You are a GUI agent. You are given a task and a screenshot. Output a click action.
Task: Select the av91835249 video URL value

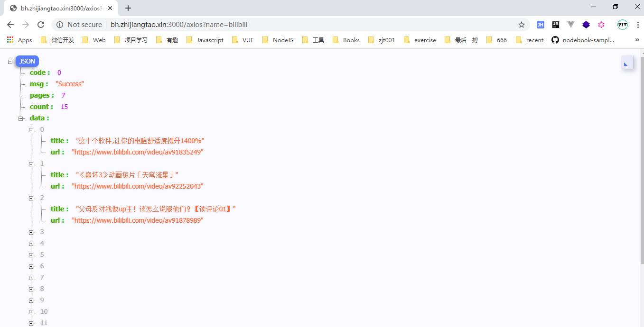tap(138, 152)
